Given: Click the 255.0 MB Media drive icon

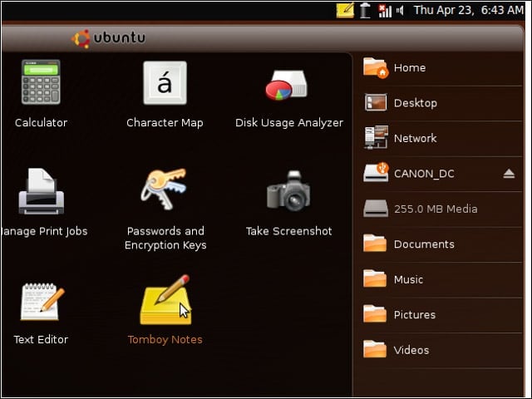Looking at the screenshot, I should (376, 209).
